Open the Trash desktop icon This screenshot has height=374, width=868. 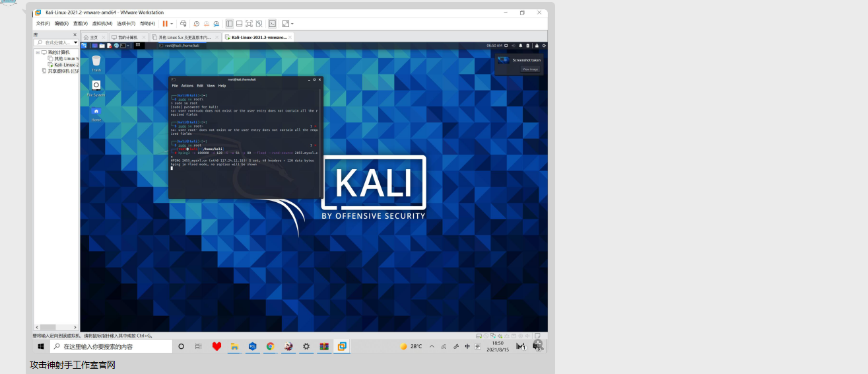pyautogui.click(x=96, y=63)
